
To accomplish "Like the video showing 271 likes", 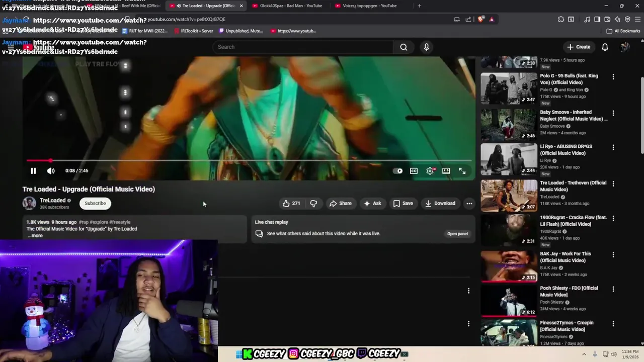I will (x=291, y=203).
